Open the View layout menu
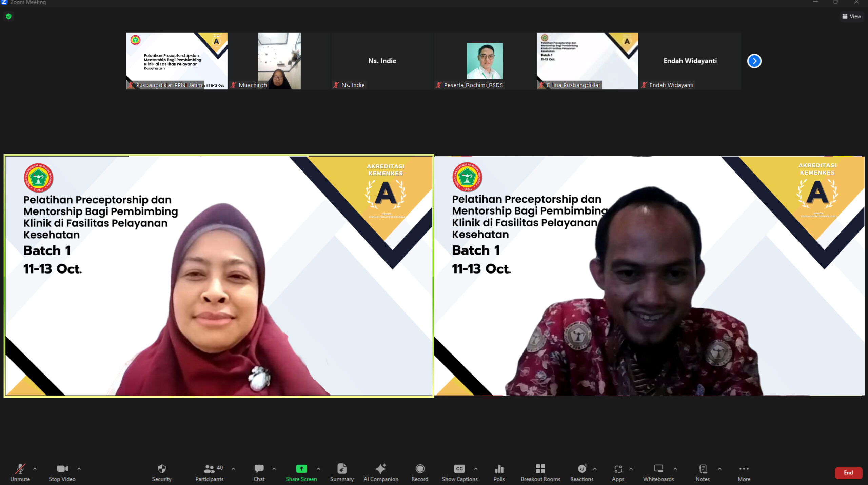Image resolution: width=868 pixels, height=485 pixels. point(852,16)
